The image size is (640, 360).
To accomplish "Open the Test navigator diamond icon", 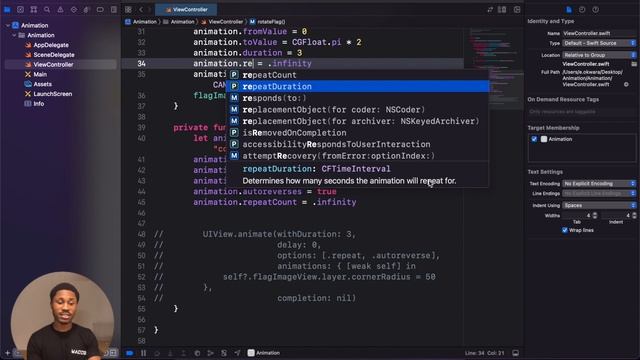I will click(73, 9).
